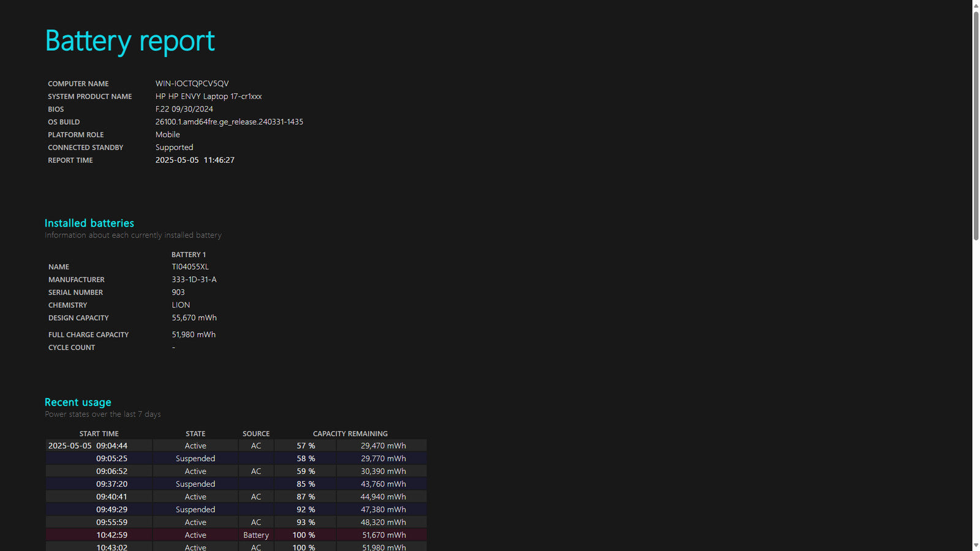The height and width of the screenshot is (551, 980).
Task: Click the scrollbar down arrow
Action: click(x=976, y=545)
